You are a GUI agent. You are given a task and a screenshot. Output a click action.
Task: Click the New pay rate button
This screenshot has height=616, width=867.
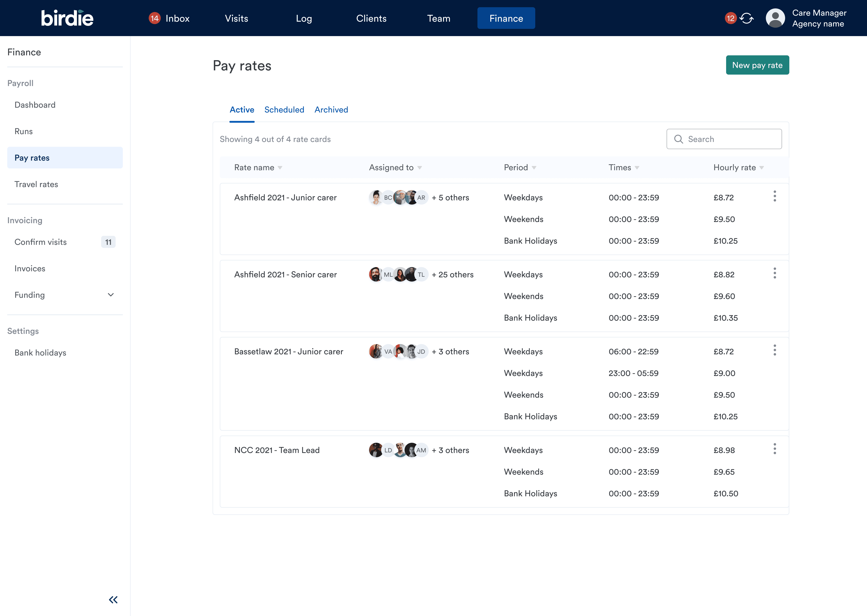pyautogui.click(x=757, y=65)
